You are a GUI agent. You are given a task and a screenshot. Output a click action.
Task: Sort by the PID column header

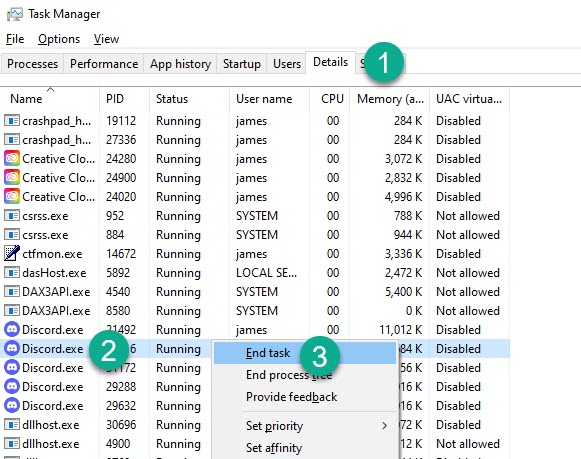click(124, 99)
